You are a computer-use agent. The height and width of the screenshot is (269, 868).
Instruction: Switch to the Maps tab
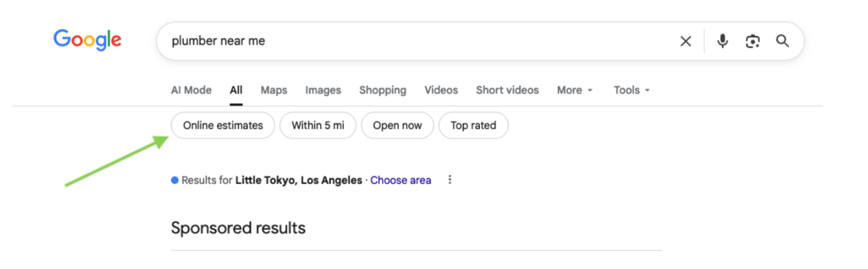click(x=274, y=90)
